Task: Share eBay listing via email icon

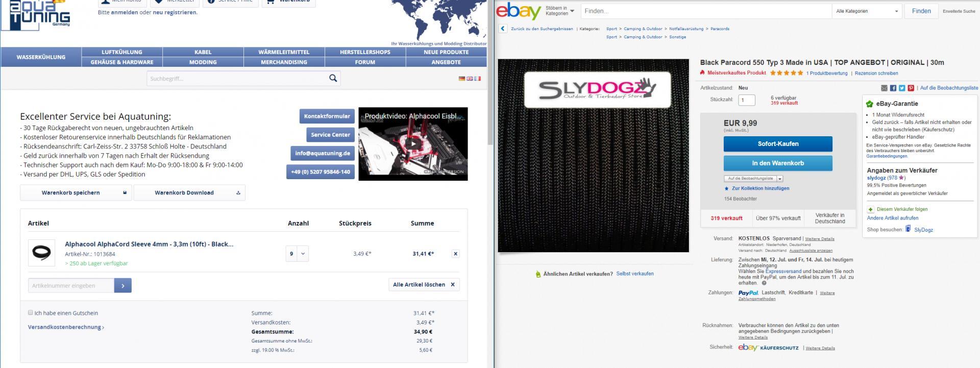Action: click(x=884, y=88)
